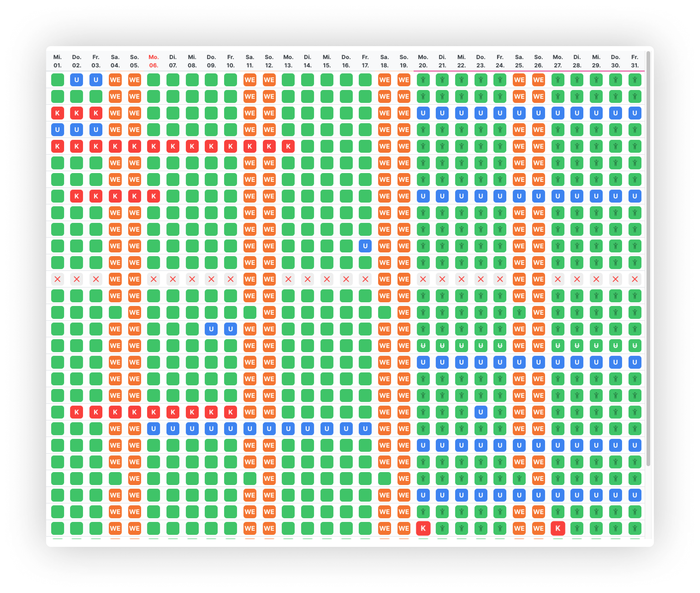Select the red X cell on Mi. 15.
The width and height of the screenshot is (700, 593).
pos(326,279)
